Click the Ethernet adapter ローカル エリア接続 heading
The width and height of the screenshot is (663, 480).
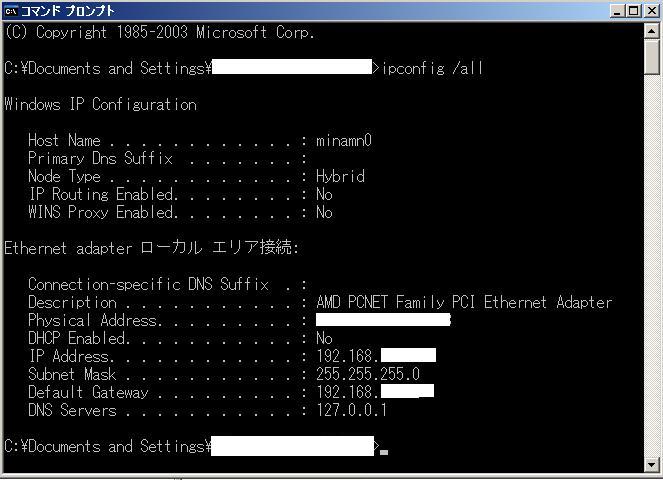coord(152,248)
